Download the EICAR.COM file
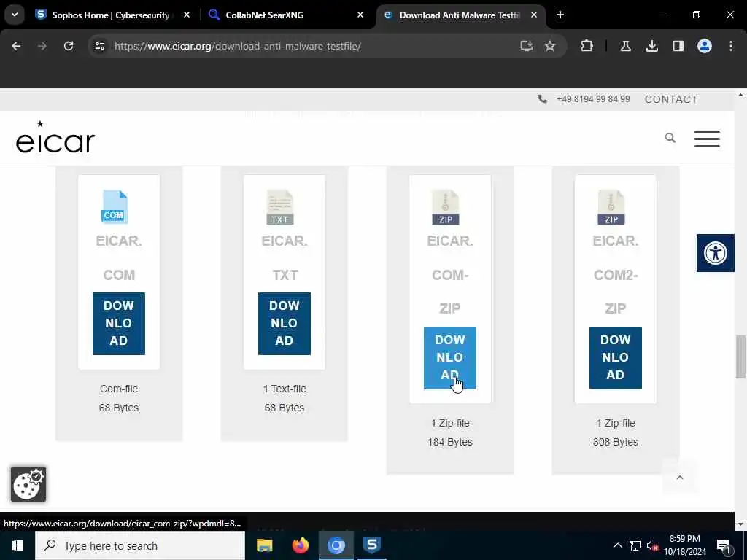The image size is (747, 560). (119, 323)
